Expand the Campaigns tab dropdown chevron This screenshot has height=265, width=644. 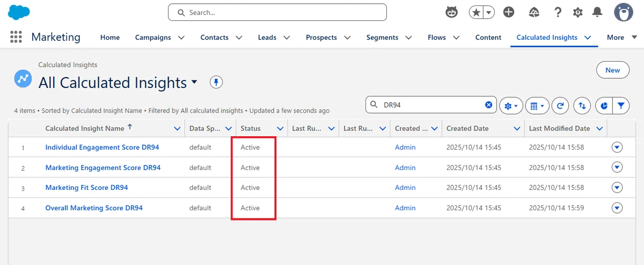181,38
